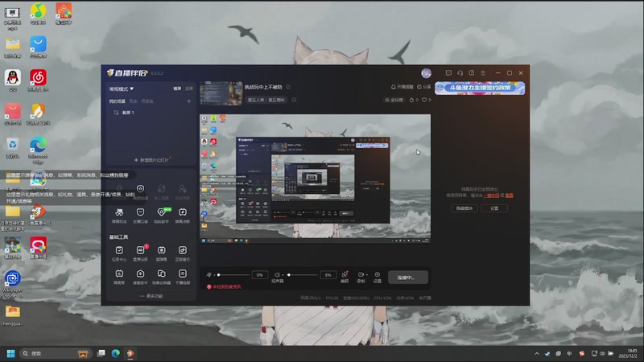Screen dimensions: 644x362
Task: Select the 我的场景 tab
Action: click(117, 101)
